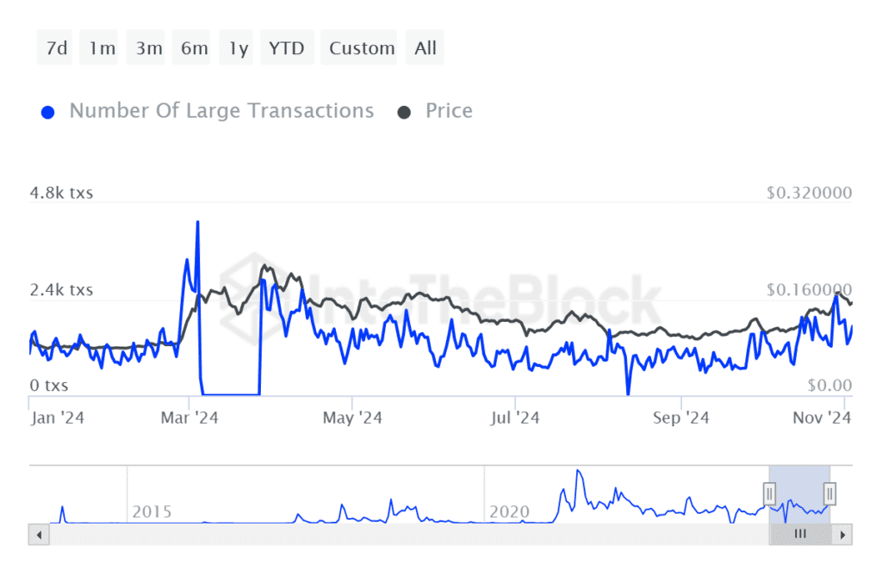Click the empty navigator scrollbar track
The image size is (882, 588).
coord(409,535)
